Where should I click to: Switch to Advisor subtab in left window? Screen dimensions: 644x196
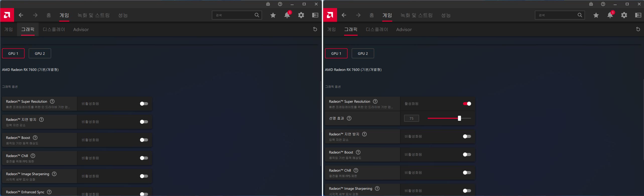81,29
